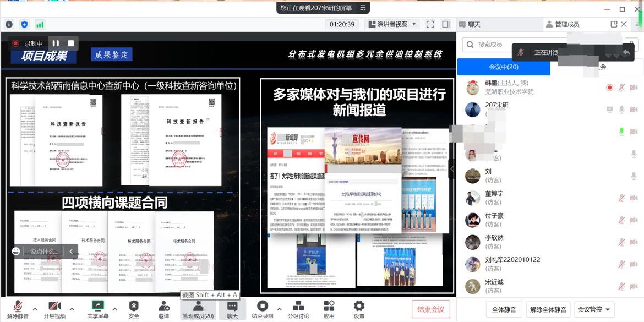Turn on camera with 开启视频
Screen dimensions: 644x322
pos(54,309)
